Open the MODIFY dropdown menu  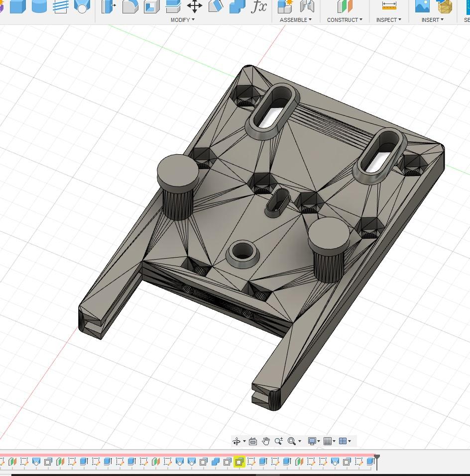tap(182, 20)
